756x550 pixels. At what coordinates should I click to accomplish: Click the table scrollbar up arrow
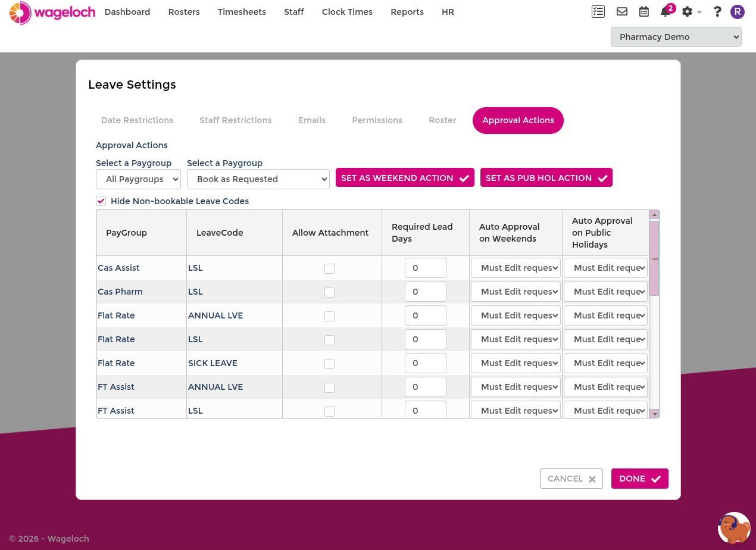pos(654,215)
